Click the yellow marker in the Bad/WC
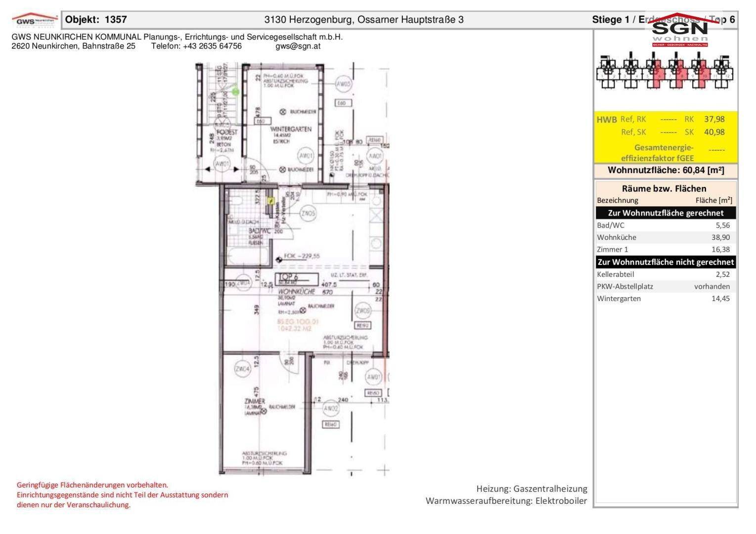This screenshot has height=534, width=756. 271,201
